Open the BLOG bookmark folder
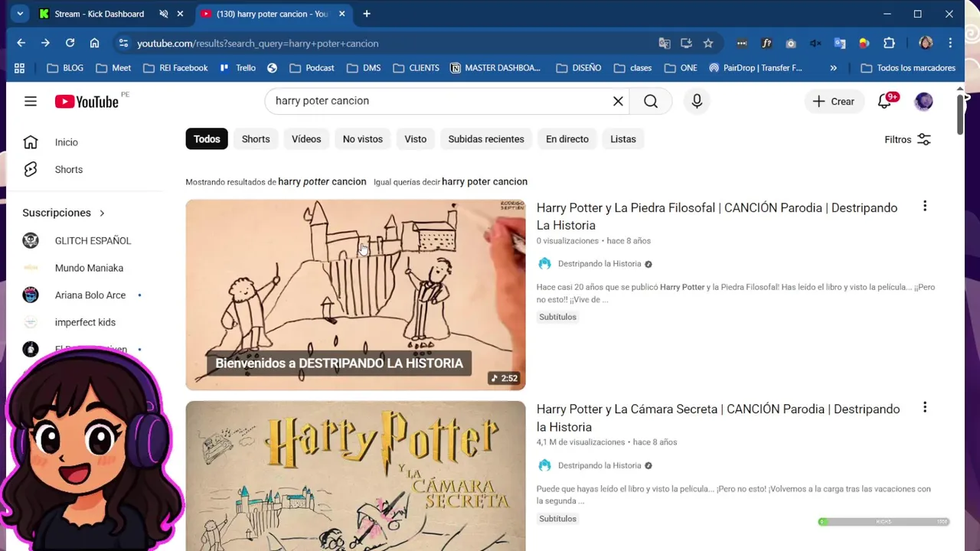This screenshot has height=551, width=980. pos(65,67)
